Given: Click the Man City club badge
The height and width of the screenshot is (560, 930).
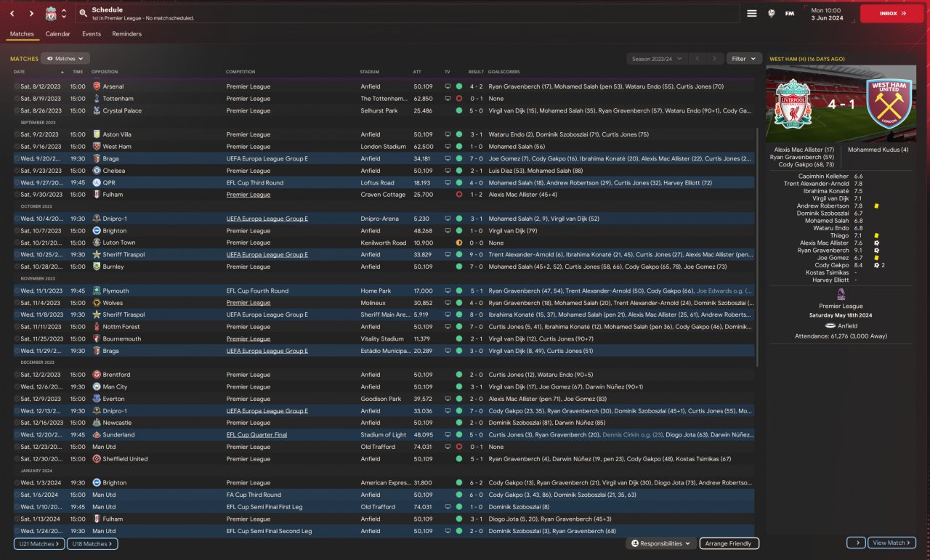Looking at the screenshot, I should pos(97,387).
